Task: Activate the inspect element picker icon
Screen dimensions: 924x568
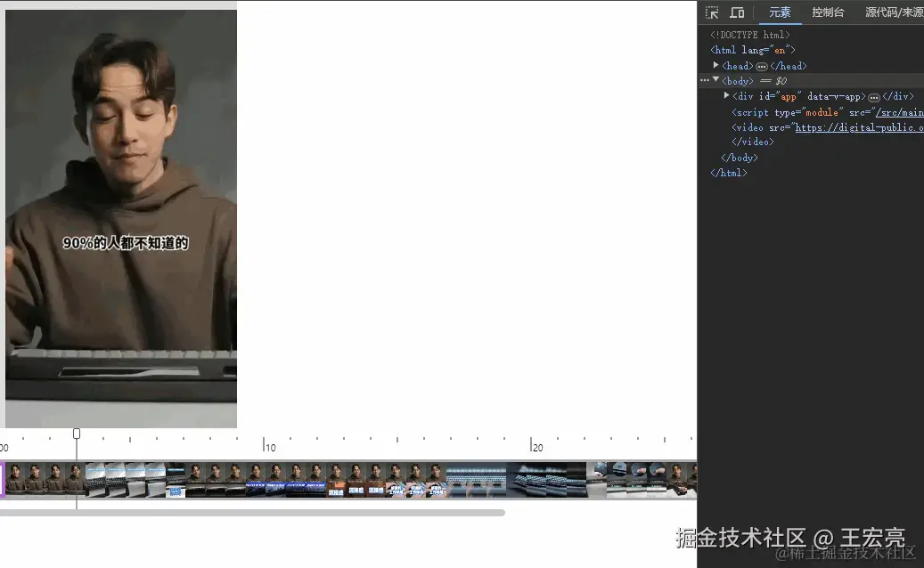Action: [x=710, y=12]
